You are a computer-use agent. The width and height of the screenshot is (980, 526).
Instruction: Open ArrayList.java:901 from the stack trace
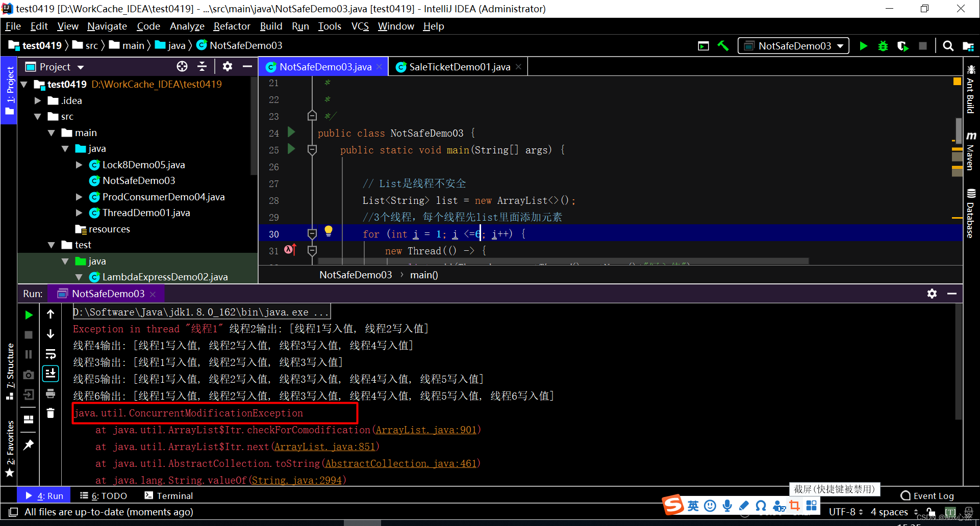coord(425,430)
